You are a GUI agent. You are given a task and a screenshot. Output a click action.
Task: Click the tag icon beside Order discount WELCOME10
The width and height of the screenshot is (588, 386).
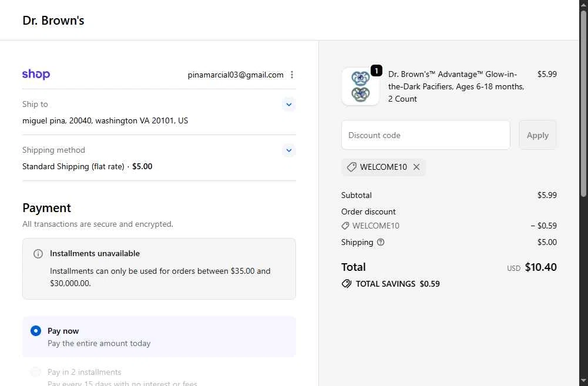coord(345,226)
